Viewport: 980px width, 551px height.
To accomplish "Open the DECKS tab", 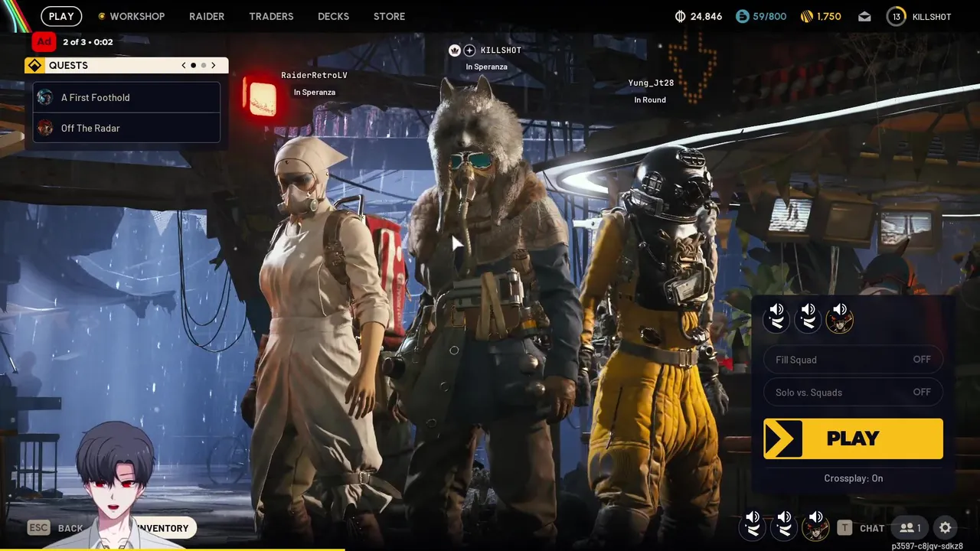I will (x=333, y=16).
